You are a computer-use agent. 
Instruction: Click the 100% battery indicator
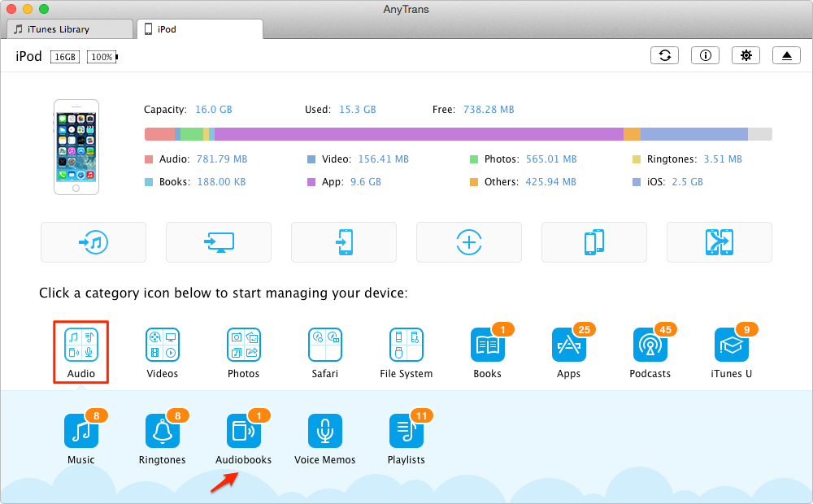102,57
